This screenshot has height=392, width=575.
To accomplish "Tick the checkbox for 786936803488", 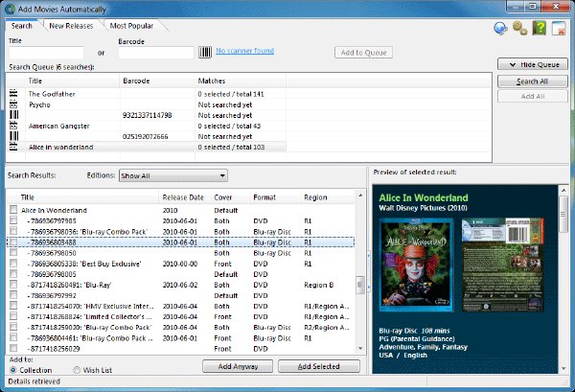I will pyautogui.click(x=13, y=242).
